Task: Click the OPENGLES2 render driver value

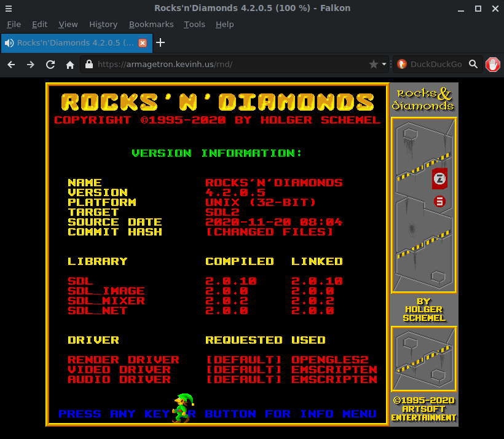Action: [330, 360]
